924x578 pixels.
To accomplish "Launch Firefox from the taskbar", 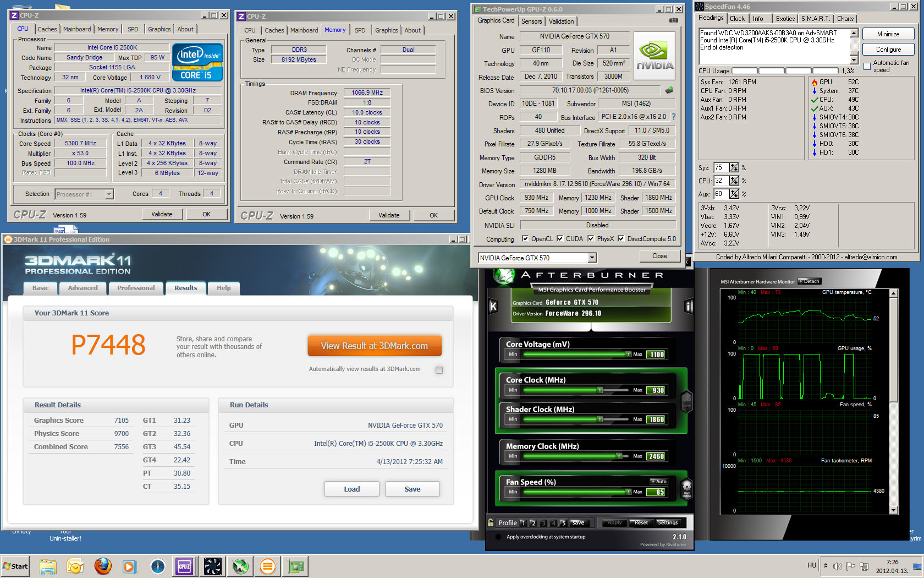I will [102, 566].
